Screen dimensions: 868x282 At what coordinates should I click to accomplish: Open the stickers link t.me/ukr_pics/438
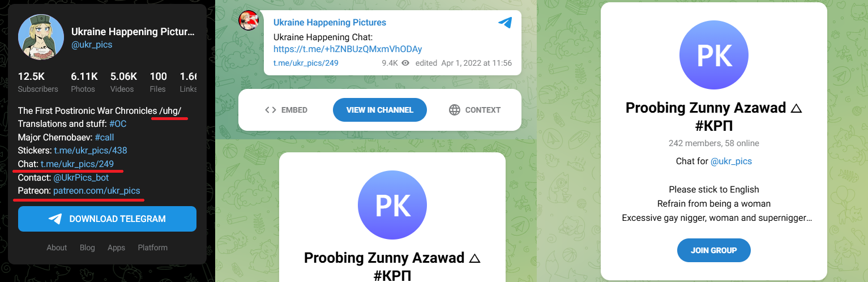[x=91, y=151]
